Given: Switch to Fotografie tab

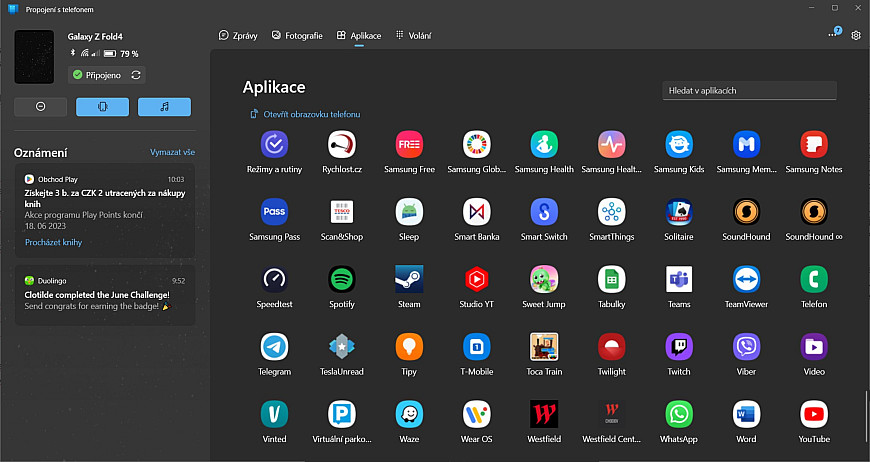Looking at the screenshot, I should point(297,35).
